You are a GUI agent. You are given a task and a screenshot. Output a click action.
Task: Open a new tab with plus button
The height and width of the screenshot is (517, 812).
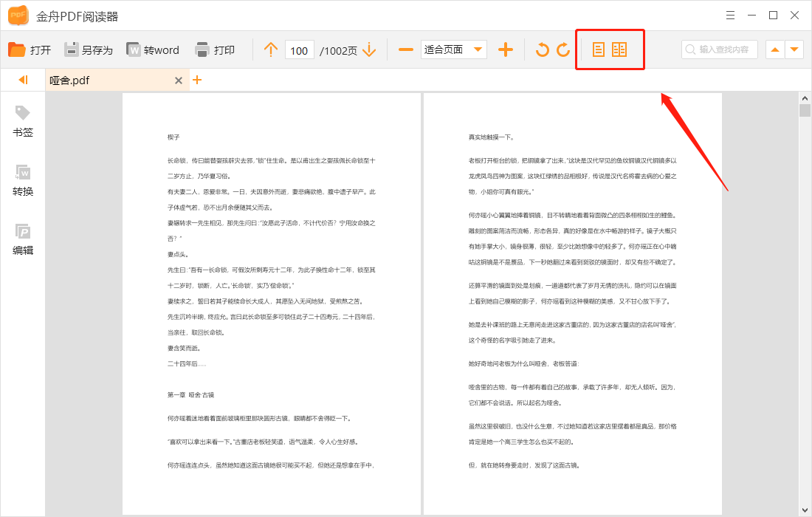(x=197, y=80)
